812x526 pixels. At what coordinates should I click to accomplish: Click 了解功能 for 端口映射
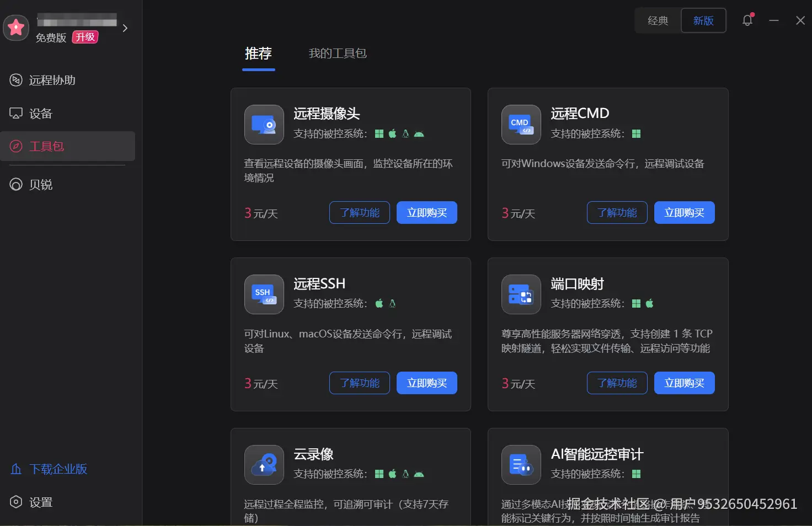[x=617, y=383]
